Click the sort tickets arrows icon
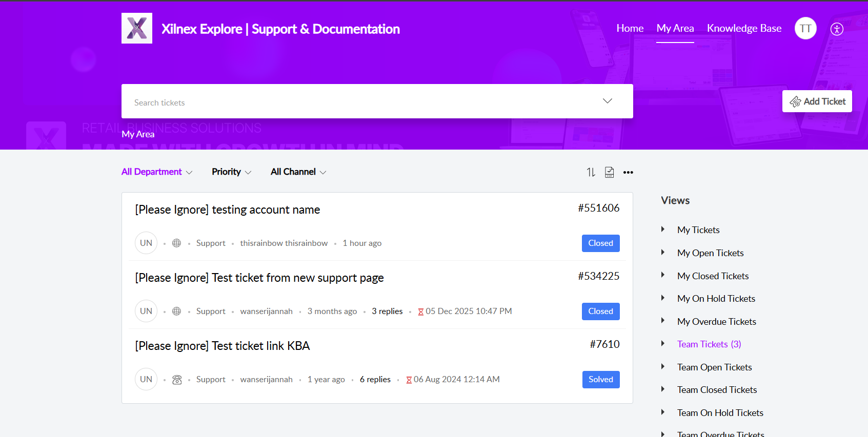Image resolution: width=868 pixels, height=437 pixels. click(x=591, y=173)
